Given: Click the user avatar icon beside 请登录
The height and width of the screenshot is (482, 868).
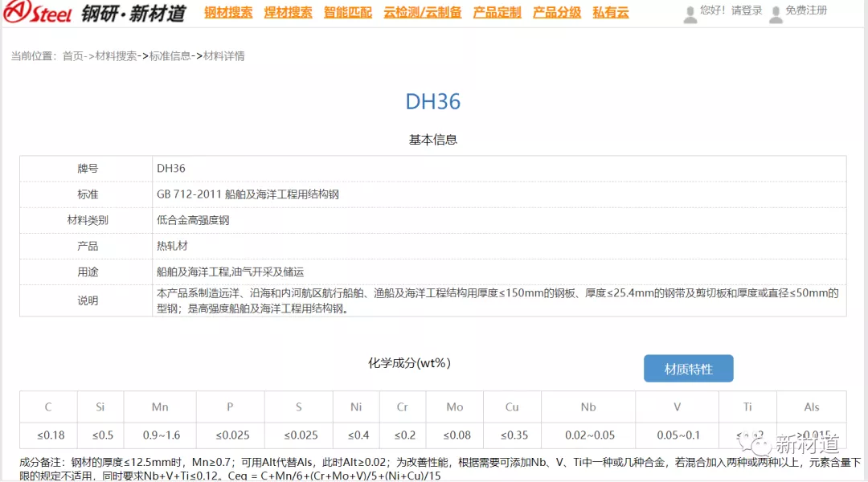Looking at the screenshot, I should (690, 14).
